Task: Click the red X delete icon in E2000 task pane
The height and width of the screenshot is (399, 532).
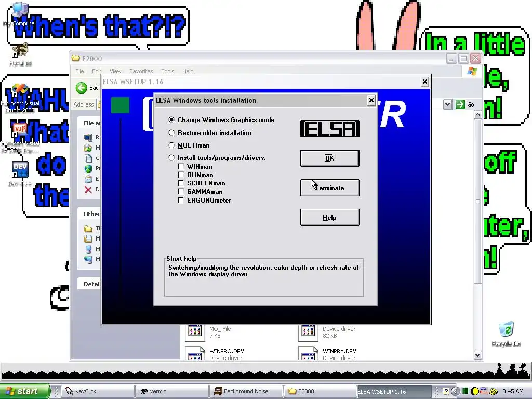Action: tap(88, 190)
